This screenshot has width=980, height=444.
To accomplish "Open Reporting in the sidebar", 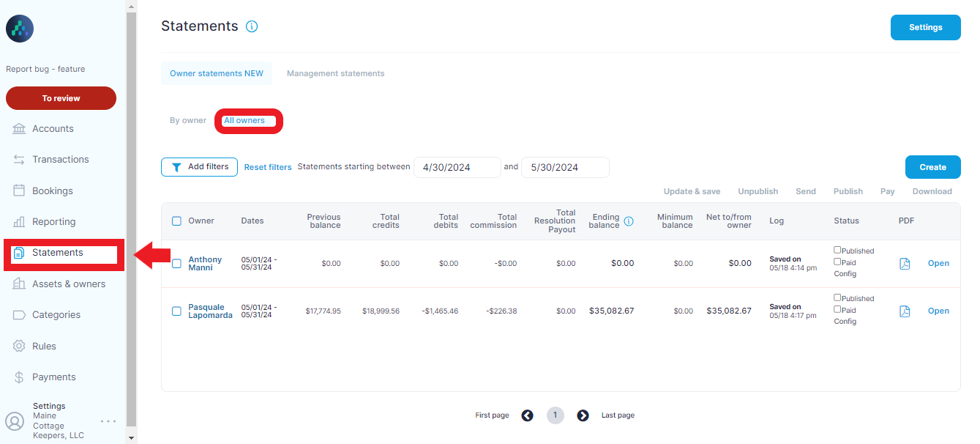I will [54, 221].
